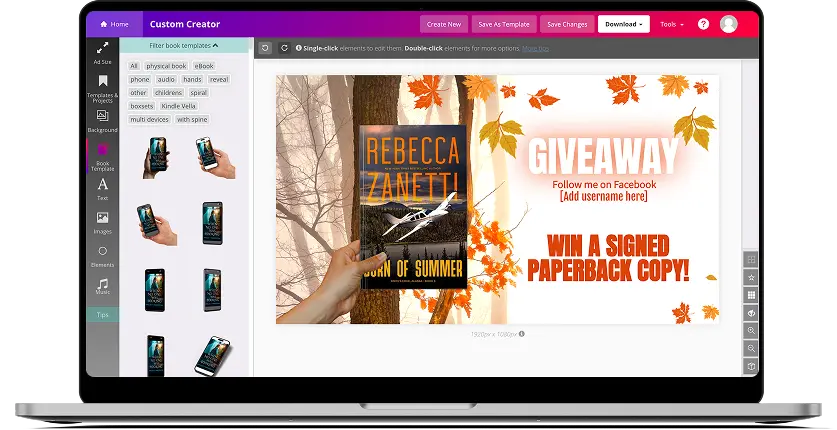Filter by audio tag
The image size is (837, 430).
[x=166, y=79]
